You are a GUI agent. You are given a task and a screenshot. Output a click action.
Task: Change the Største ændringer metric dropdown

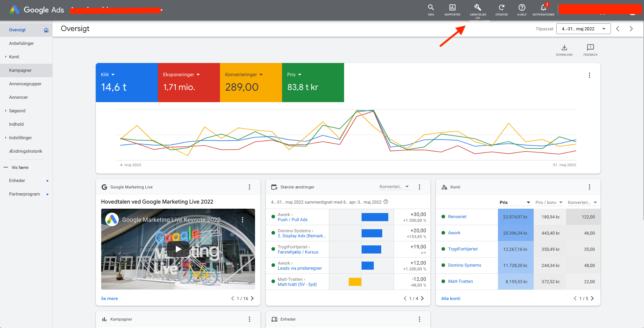[x=394, y=187]
